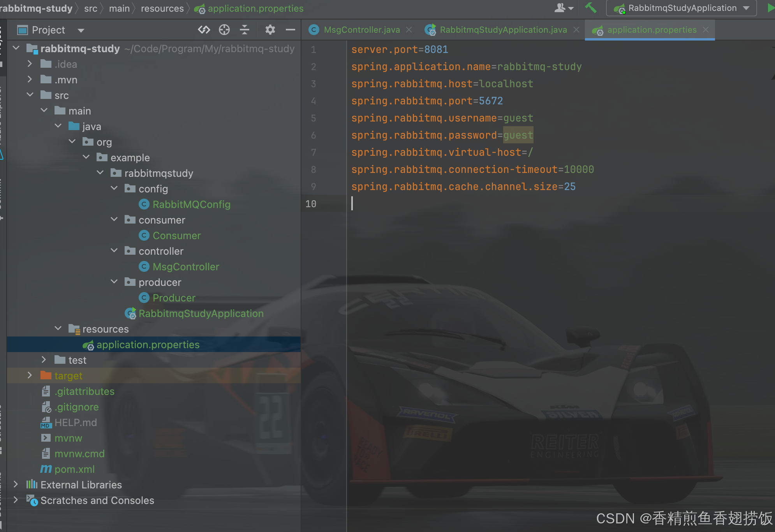
Task: Collapse the resources folder
Action: pyautogui.click(x=58, y=328)
